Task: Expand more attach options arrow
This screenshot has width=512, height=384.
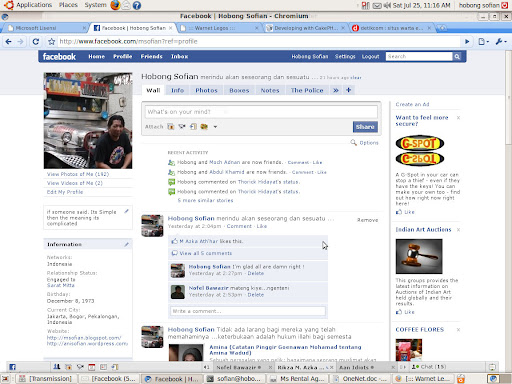Action: pyautogui.click(x=215, y=127)
